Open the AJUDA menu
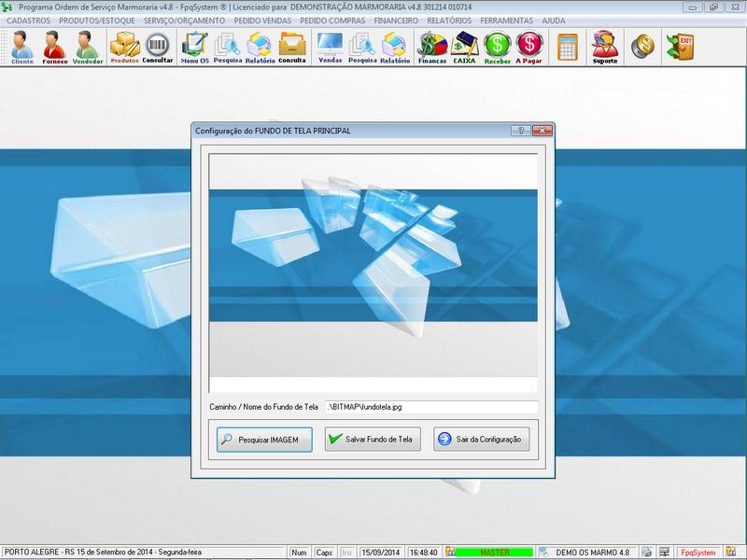The height and width of the screenshot is (560, 747). 554,21
